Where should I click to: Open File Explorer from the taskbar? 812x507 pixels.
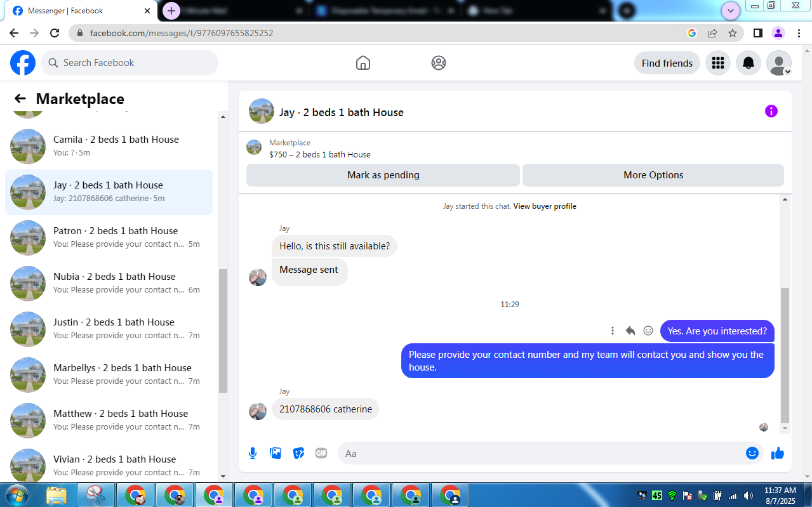tap(57, 495)
